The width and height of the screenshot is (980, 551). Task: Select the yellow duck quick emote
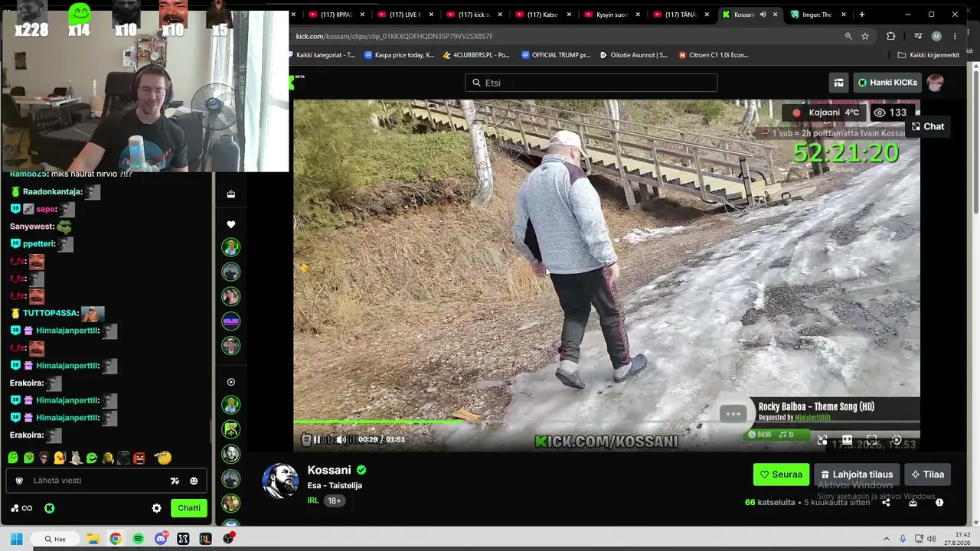[60, 458]
